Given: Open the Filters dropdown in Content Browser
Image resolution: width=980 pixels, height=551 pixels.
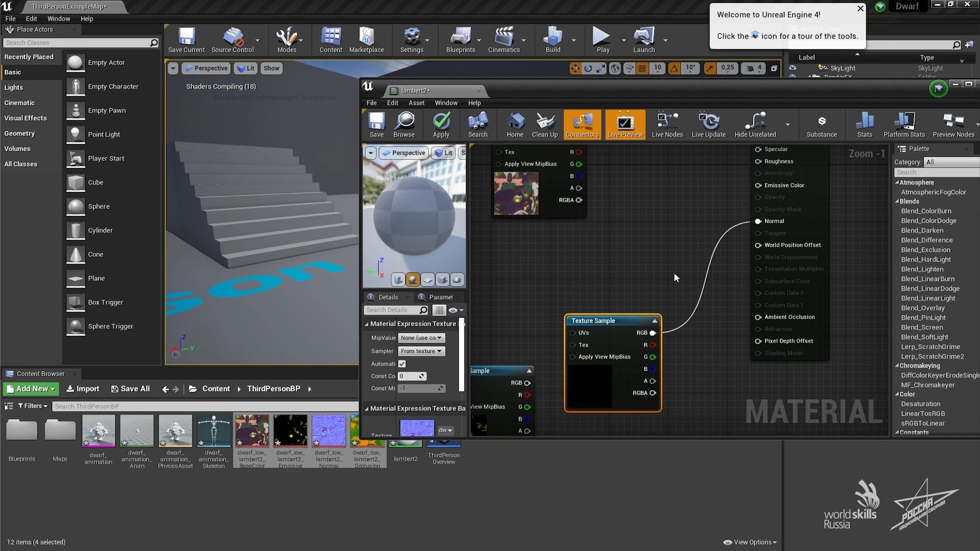Looking at the screenshot, I should coord(33,406).
